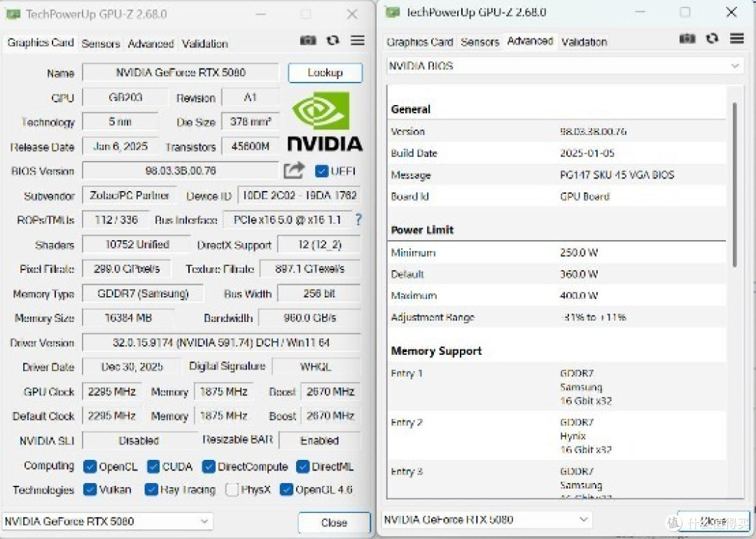The image size is (756, 539).
Task: Open the NVIDIA BIOS category dropdown
Action: click(565, 66)
